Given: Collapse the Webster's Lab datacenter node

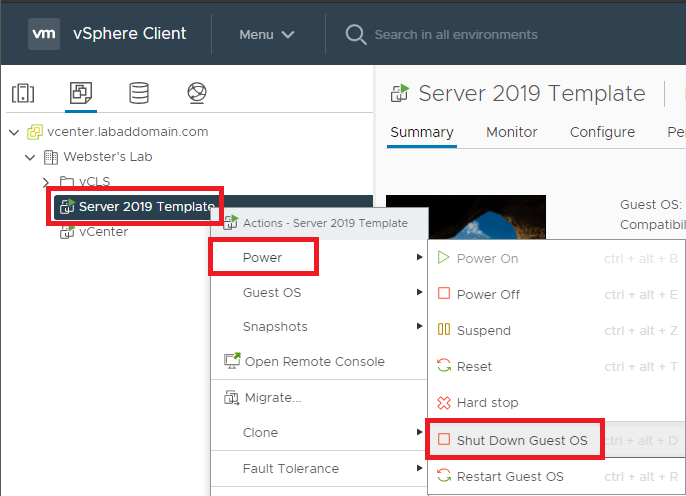Looking at the screenshot, I should 29,157.
